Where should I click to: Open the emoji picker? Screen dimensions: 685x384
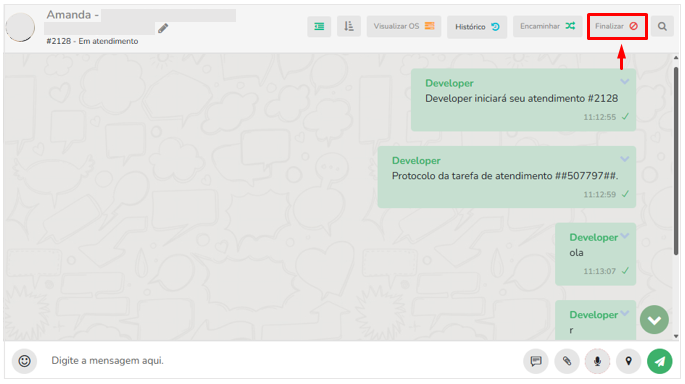pyautogui.click(x=24, y=361)
